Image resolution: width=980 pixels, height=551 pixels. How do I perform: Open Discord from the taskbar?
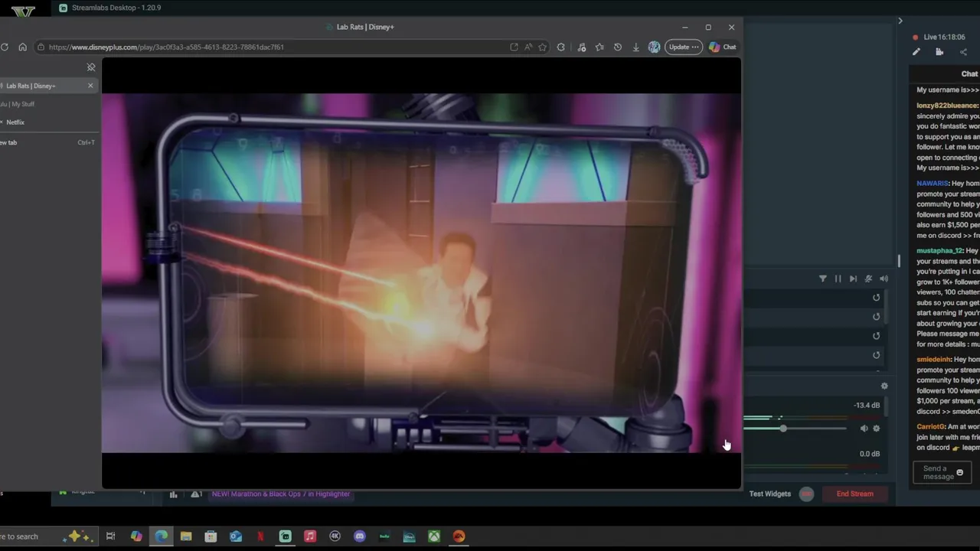(360, 536)
